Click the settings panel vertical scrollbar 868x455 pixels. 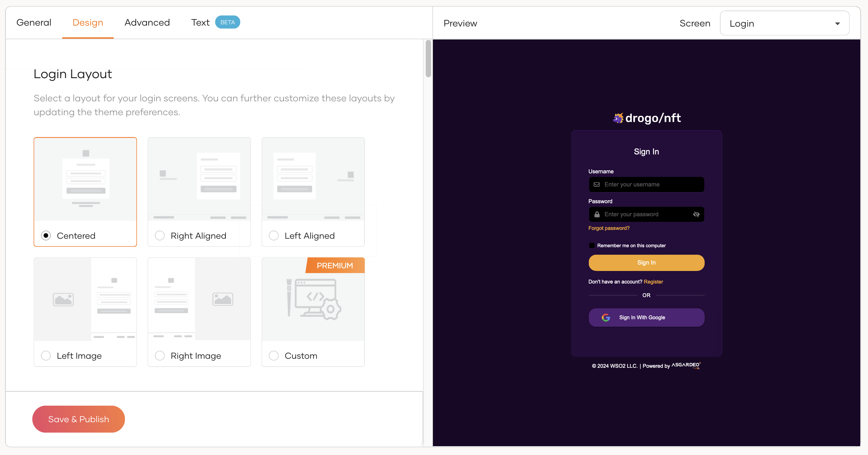point(428,59)
